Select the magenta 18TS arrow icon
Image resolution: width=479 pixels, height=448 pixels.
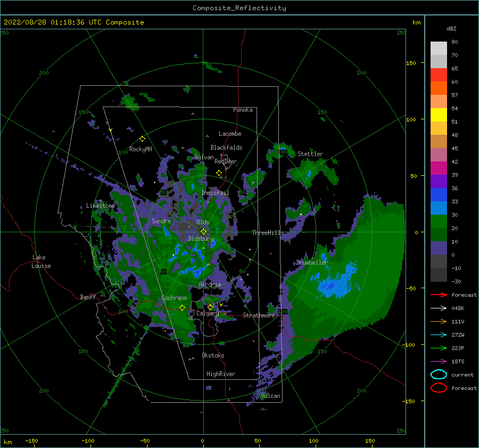439,362
